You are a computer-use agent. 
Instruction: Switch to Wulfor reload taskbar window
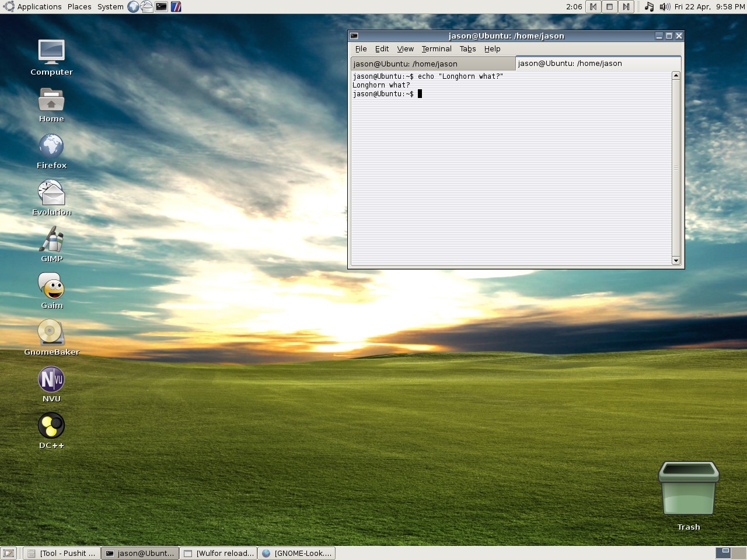[218, 554]
